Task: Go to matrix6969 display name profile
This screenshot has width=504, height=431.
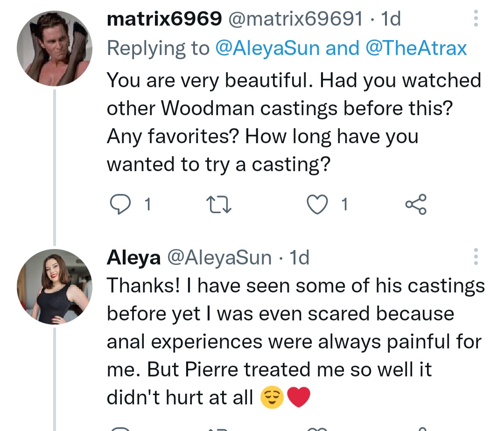Action: 164,19
